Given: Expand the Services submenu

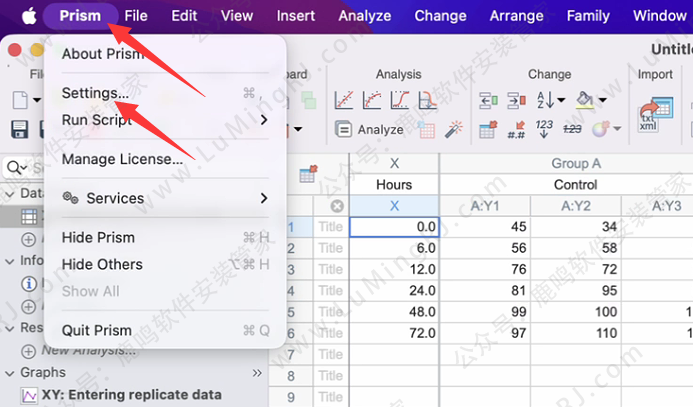Looking at the screenshot, I should pos(264,198).
